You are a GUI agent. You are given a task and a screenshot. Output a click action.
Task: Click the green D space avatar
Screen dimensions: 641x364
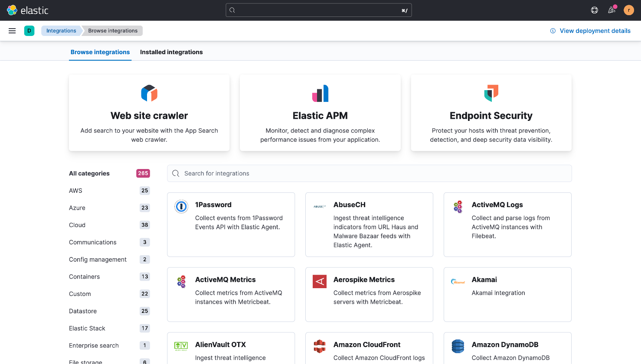tap(29, 31)
